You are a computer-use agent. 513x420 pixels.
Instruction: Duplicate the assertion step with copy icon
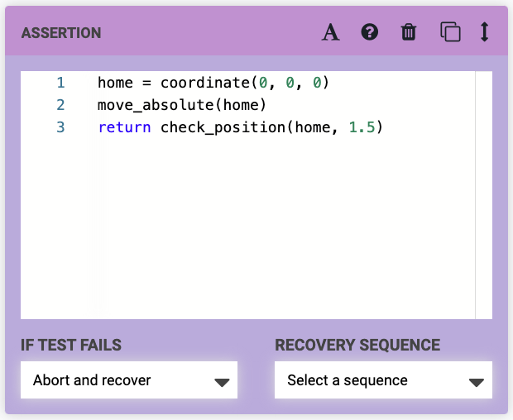tap(450, 32)
